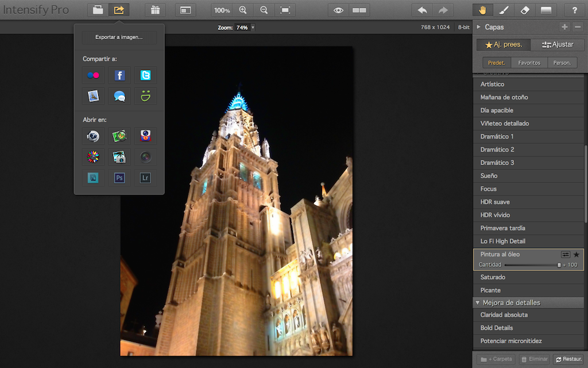
Task: Share to SmugMug green smiley
Action: tap(145, 96)
